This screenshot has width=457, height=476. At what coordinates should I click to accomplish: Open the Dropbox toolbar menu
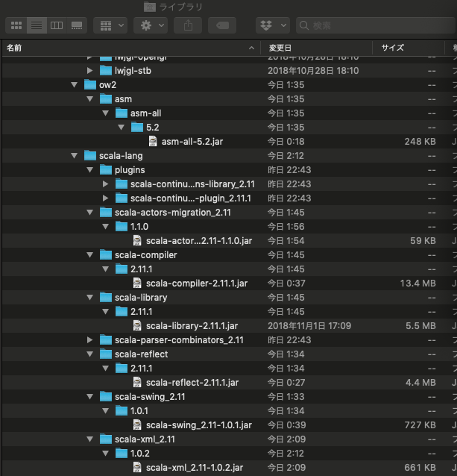[273, 25]
